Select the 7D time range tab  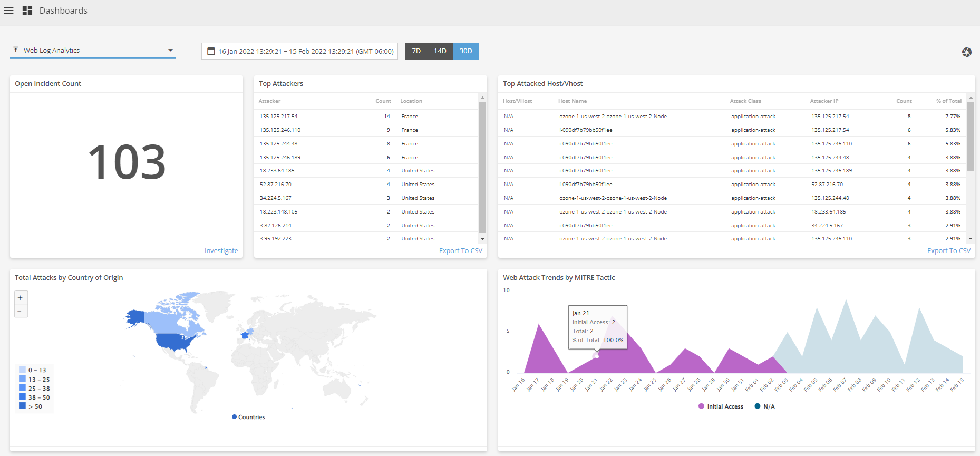click(416, 51)
